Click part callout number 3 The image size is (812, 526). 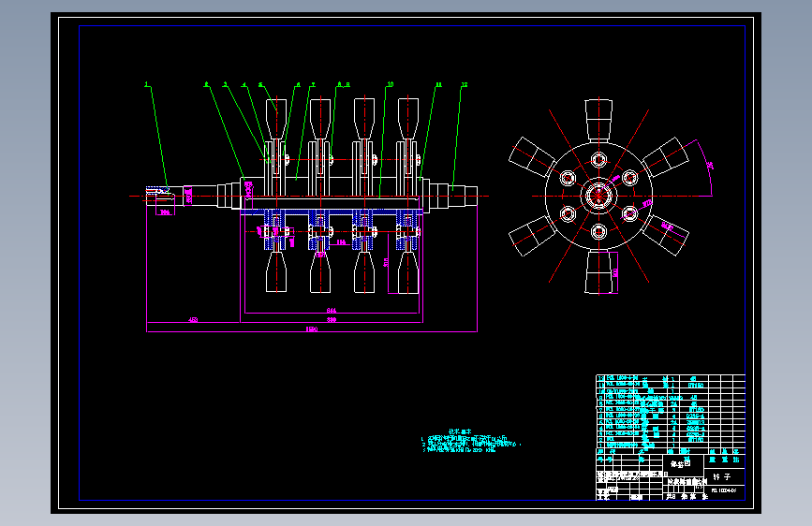(x=225, y=84)
